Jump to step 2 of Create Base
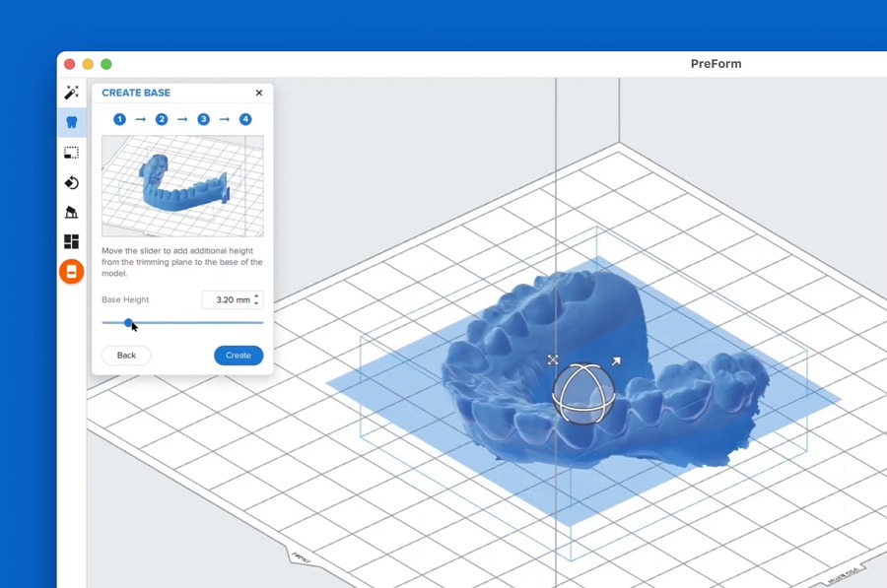 [x=162, y=119]
